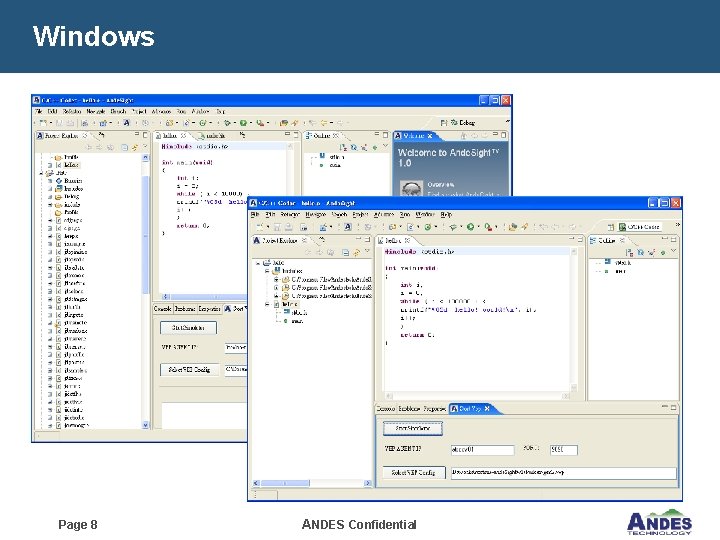Screen dimensions: 720x540
Task: Click the Open Perspective icon in front window
Action: pyautogui.click(x=611, y=227)
